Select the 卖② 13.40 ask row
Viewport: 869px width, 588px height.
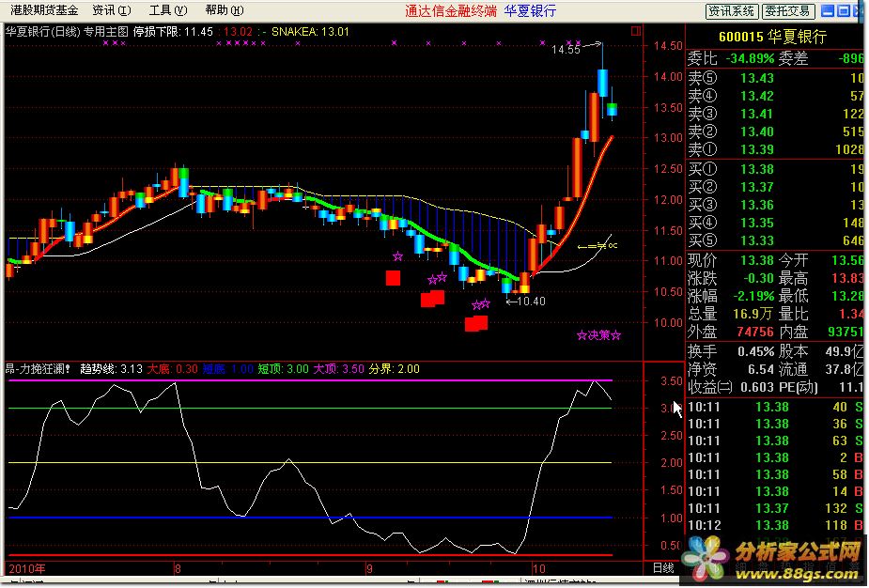pyautogui.click(x=776, y=132)
